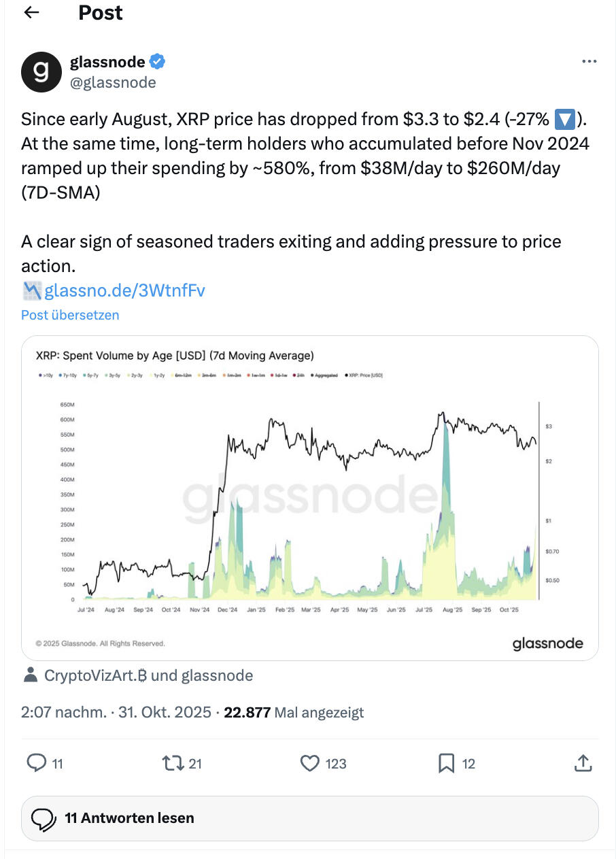Click 'Post übersetzen' to translate
Screen dimensions: 616x859
(x=70, y=315)
